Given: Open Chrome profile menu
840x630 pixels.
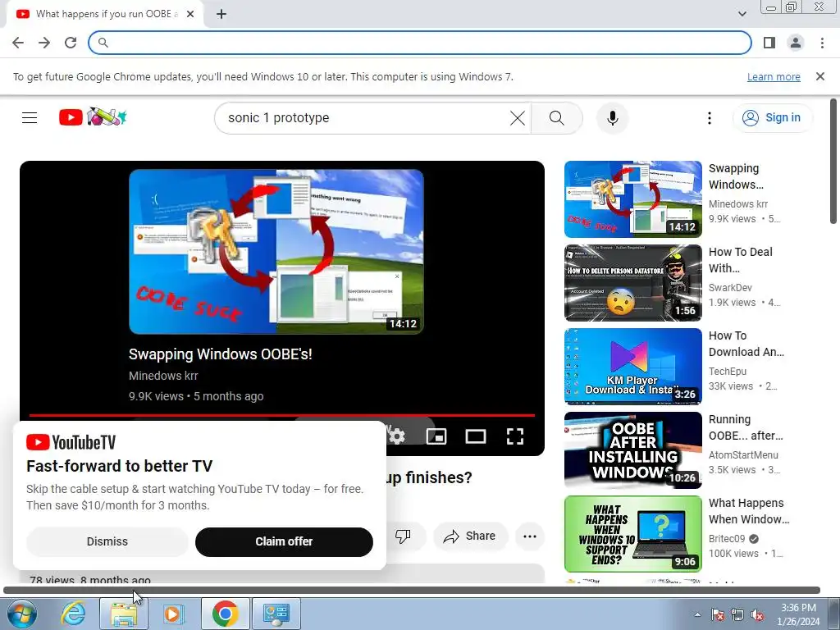Looking at the screenshot, I should pos(796,43).
